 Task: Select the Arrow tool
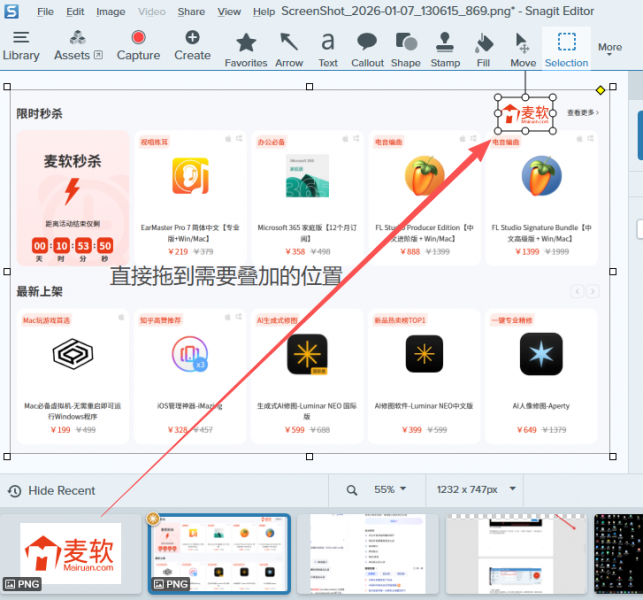click(x=289, y=48)
